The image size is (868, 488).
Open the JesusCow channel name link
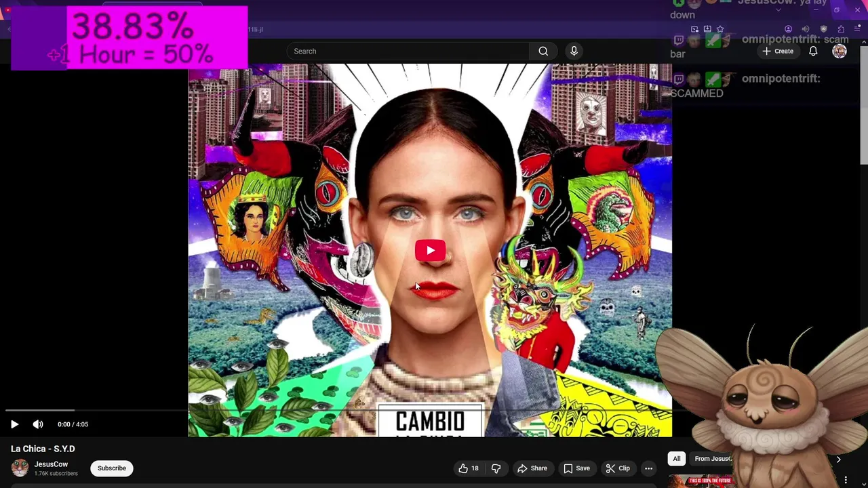[52, 464]
